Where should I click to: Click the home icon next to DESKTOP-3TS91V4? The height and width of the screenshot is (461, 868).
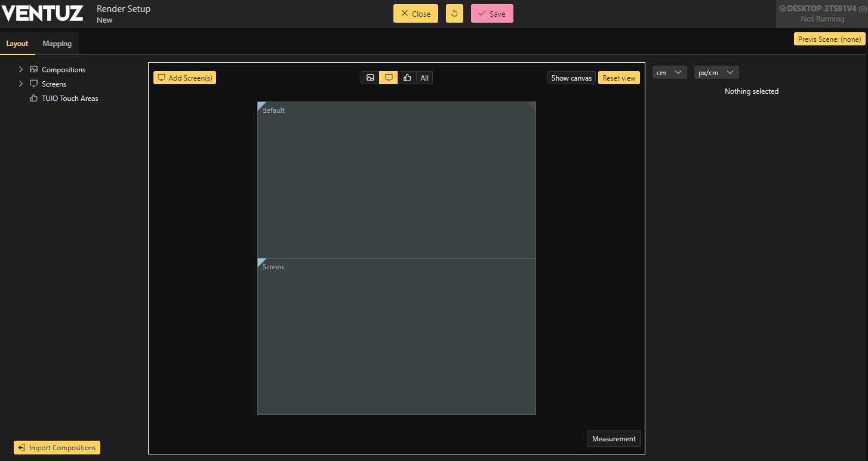click(x=782, y=8)
